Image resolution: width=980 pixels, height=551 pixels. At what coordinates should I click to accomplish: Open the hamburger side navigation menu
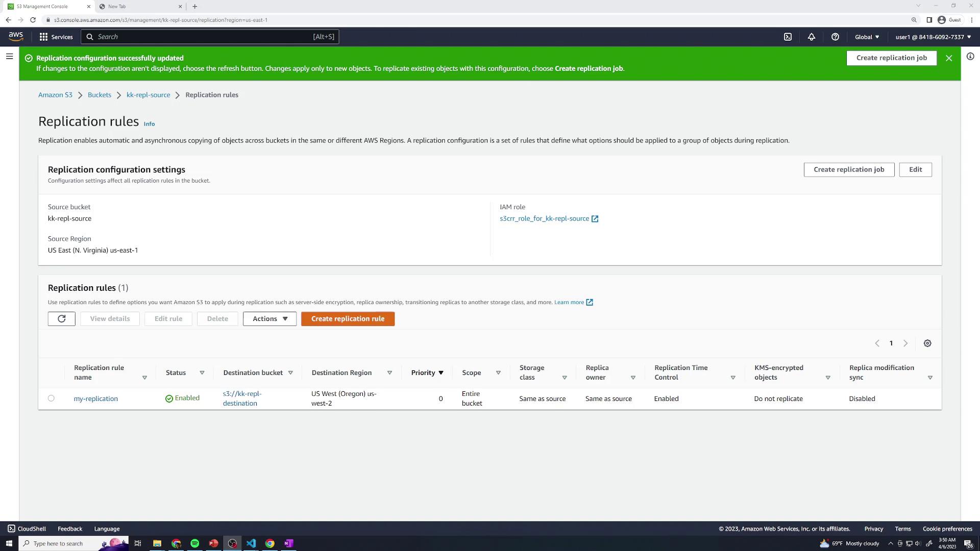(x=9, y=57)
